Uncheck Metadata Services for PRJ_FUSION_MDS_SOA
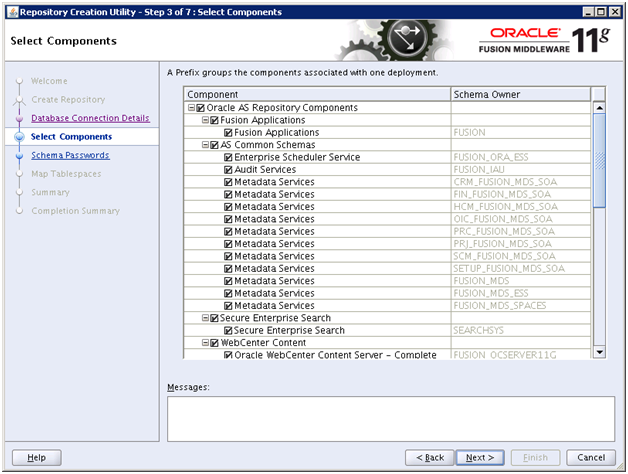 tap(228, 244)
